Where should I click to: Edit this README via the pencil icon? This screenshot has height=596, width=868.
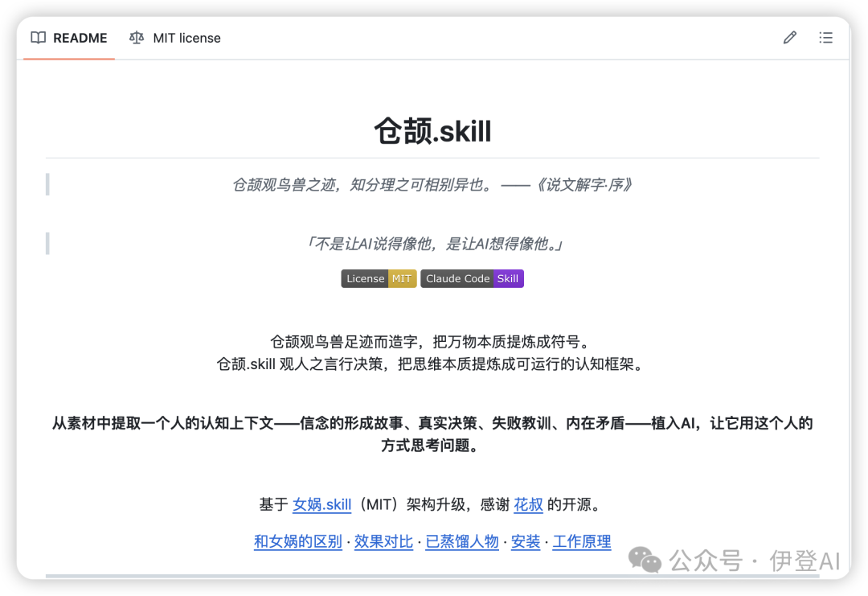(x=788, y=37)
